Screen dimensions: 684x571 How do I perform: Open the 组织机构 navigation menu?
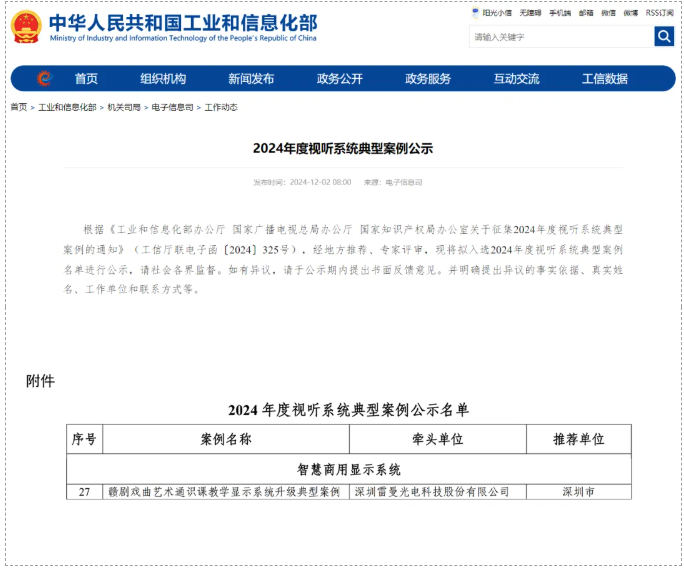163,79
